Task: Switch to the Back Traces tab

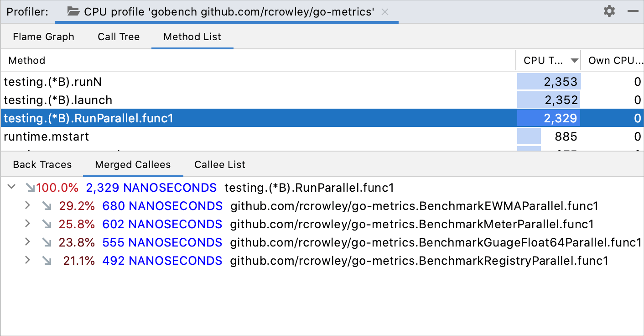Action: (42, 164)
